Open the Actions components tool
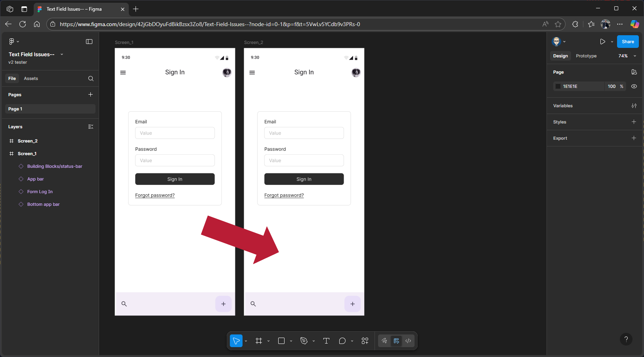 pos(365,341)
